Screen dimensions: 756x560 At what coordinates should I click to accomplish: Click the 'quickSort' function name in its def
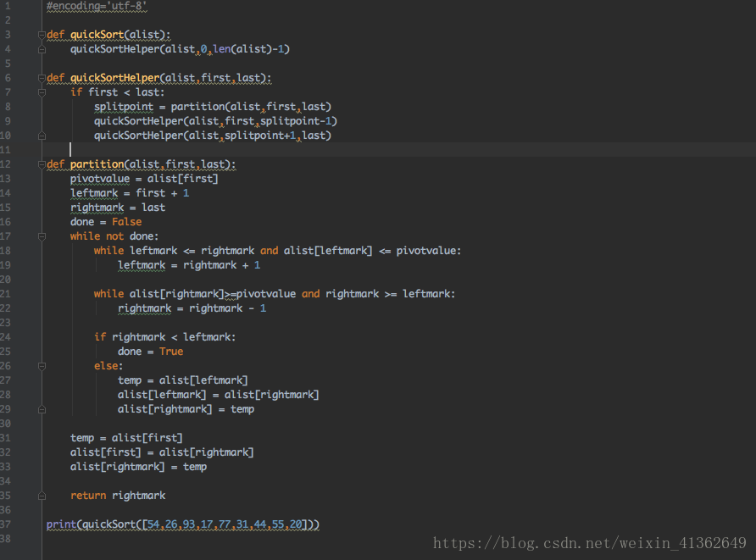pyautogui.click(x=97, y=35)
